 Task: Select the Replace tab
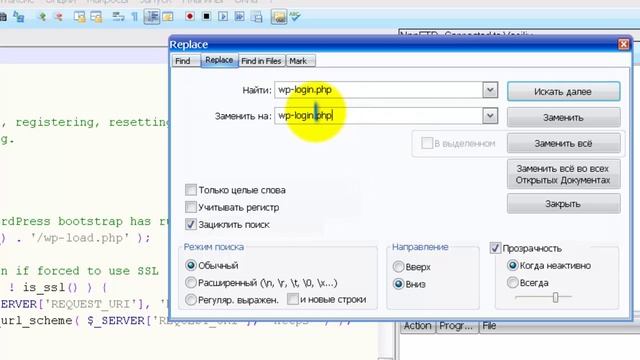[x=219, y=60]
